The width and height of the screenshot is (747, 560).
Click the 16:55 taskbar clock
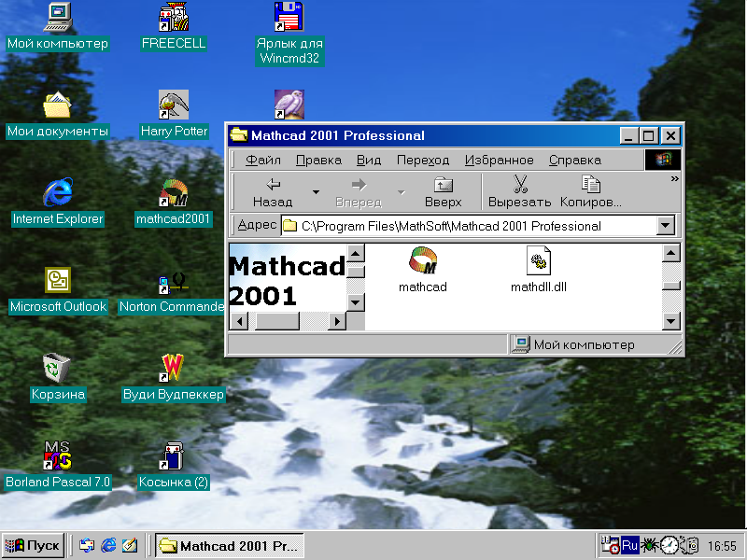coord(722,546)
